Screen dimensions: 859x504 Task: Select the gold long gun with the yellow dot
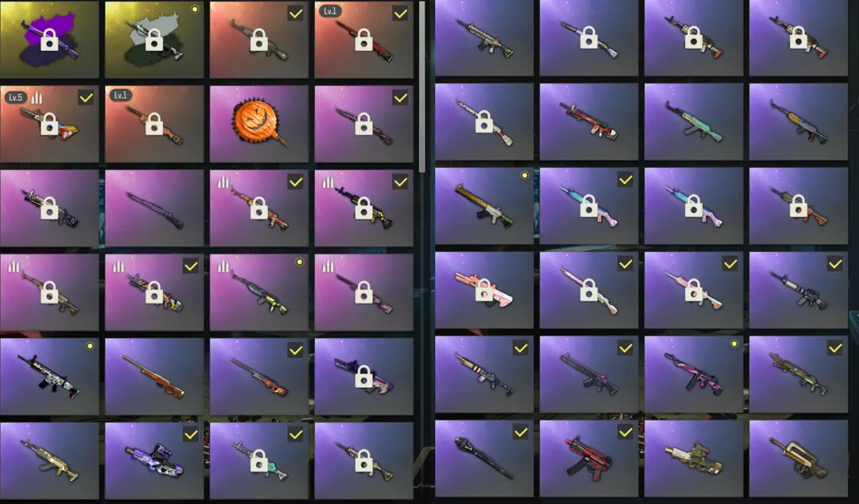[x=484, y=206]
